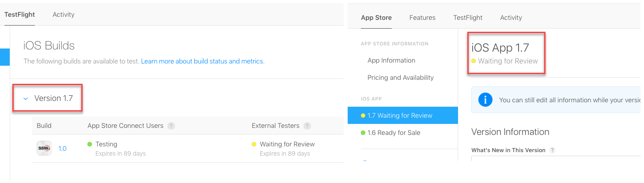Open Learn more about build status link
This screenshot has height=183, width=644.
click(x=202, y=61)
